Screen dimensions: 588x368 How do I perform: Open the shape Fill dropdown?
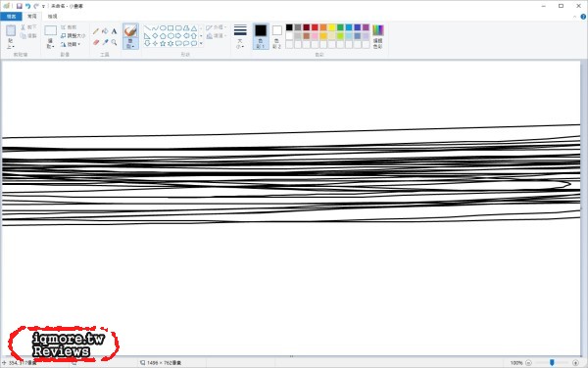pos(216,36)
